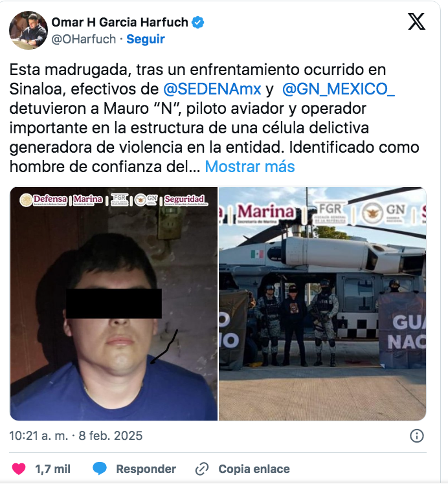Open the tweet info circle icon
This screenshot has height=484, width=448.
(x=416, y=436)
